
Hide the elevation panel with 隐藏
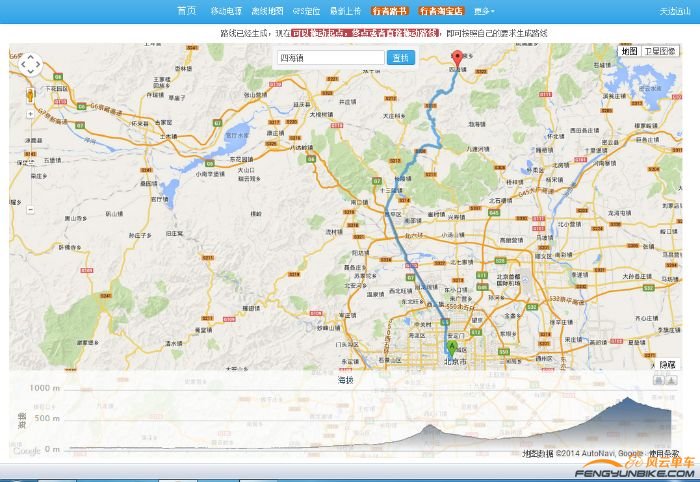pos(667,365)
